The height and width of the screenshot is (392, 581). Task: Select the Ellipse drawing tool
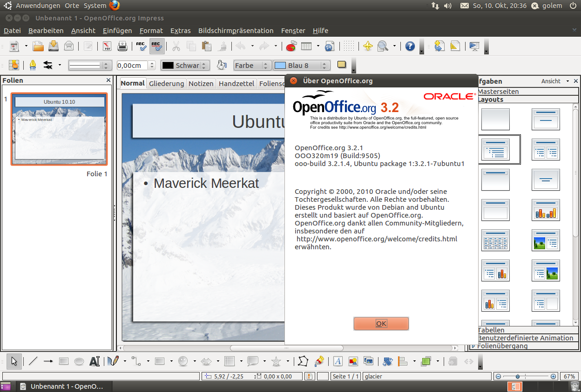[x=79, y=361]
